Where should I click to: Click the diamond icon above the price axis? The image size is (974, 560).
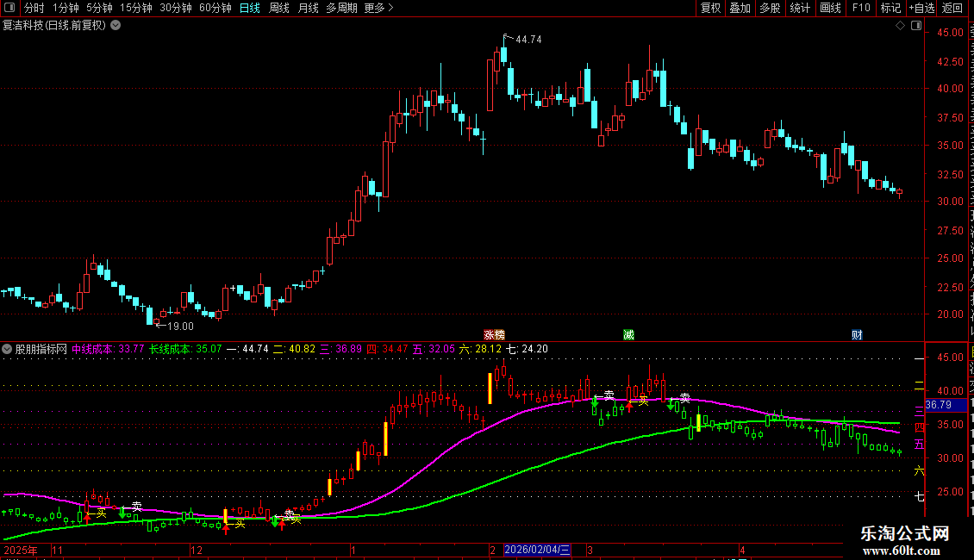[900, 26]
